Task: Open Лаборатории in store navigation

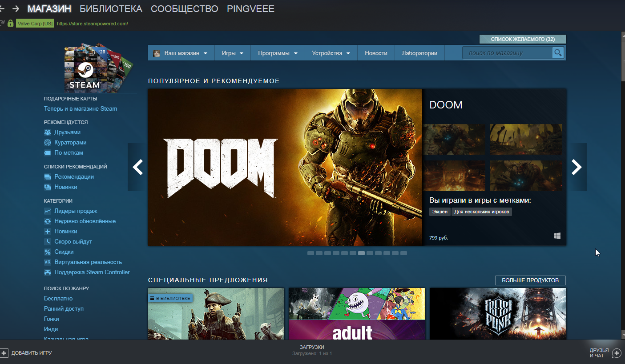Action: [x=419, y=53]
